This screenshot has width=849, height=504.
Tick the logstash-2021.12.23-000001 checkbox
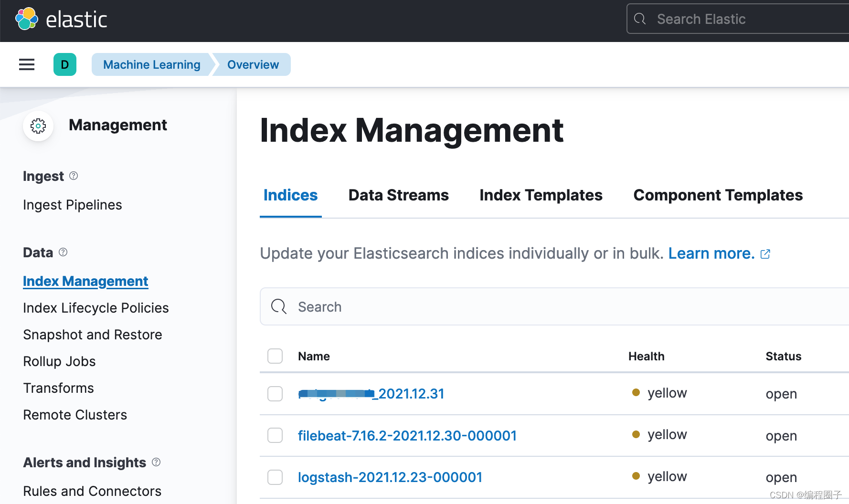[275, 477]
